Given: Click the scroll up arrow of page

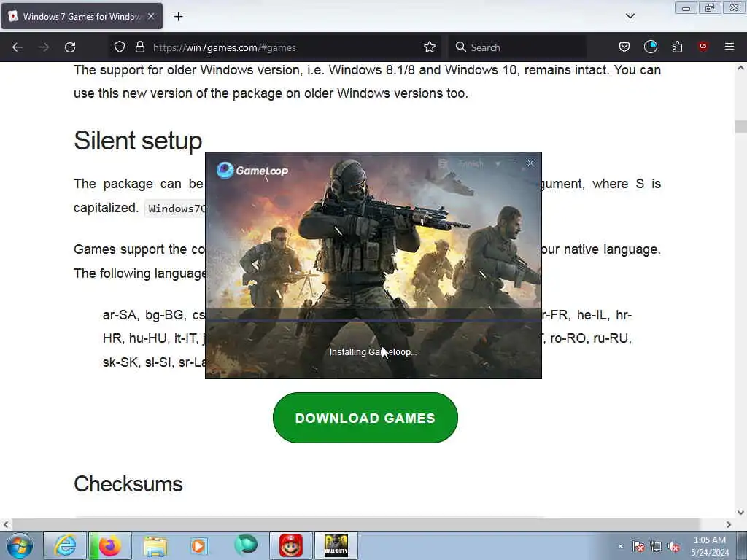Looking at the screenshot, I should 740,68.
